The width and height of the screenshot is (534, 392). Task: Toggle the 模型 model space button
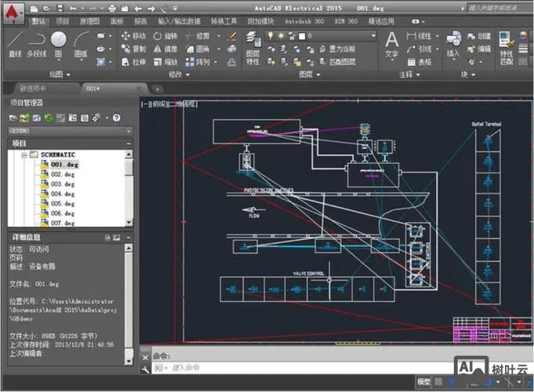(423, 382)
